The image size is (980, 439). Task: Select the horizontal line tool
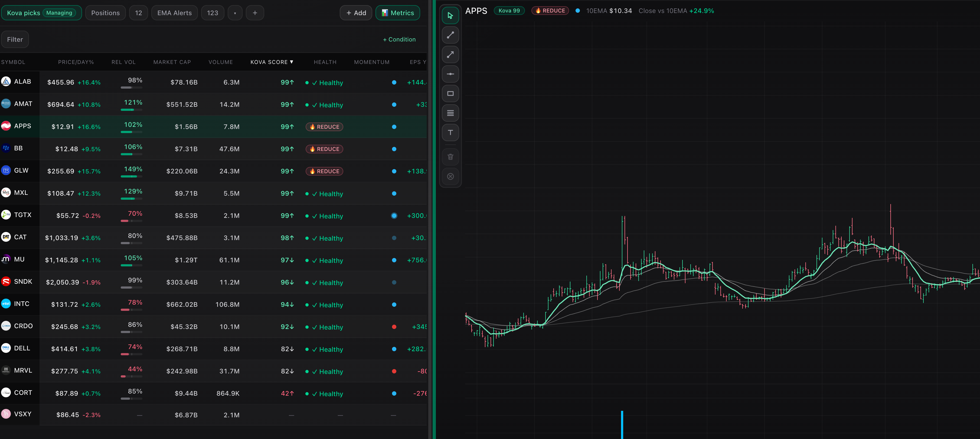point(450,74)
